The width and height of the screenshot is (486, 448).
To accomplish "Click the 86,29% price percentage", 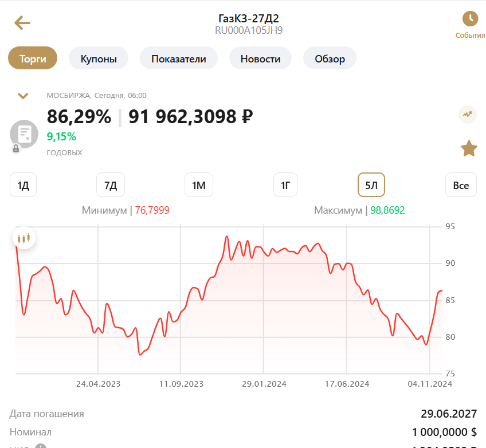I will [79, 117].
